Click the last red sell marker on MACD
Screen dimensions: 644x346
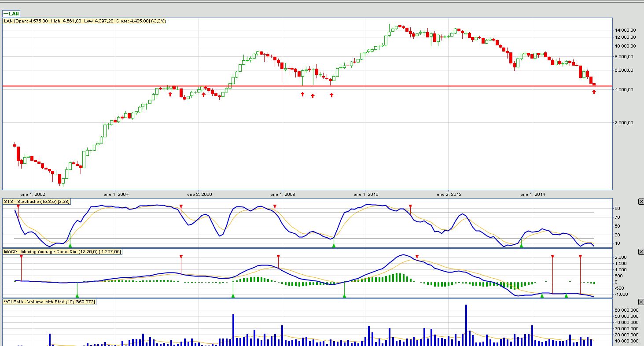coord(580,256)
